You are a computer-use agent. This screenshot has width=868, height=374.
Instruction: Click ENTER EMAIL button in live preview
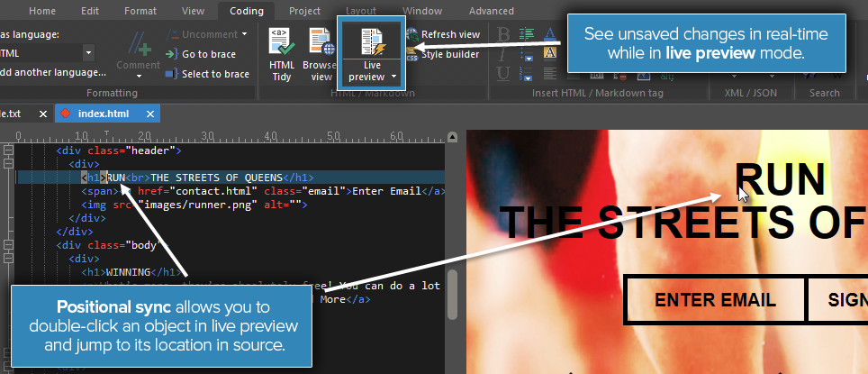[x=715, y=300]
